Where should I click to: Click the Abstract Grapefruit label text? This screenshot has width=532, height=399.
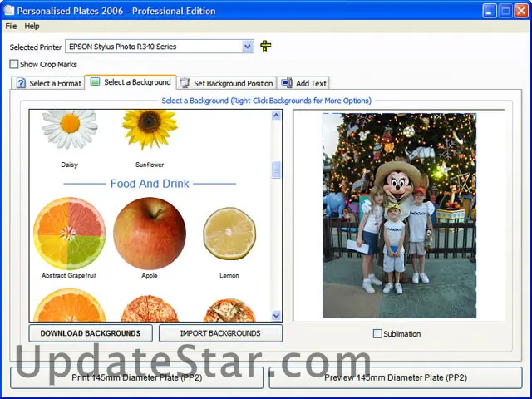69,275
